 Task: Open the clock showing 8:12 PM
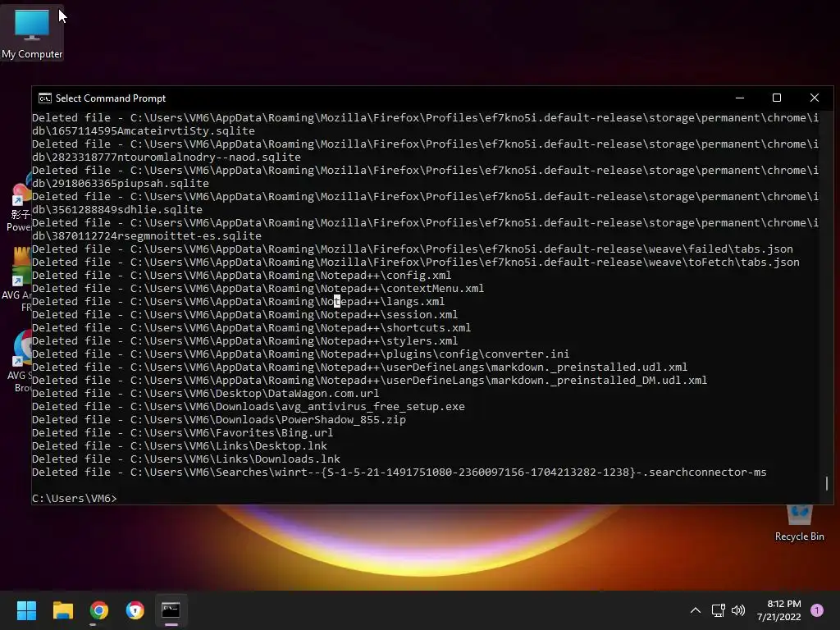click(778, 610)
